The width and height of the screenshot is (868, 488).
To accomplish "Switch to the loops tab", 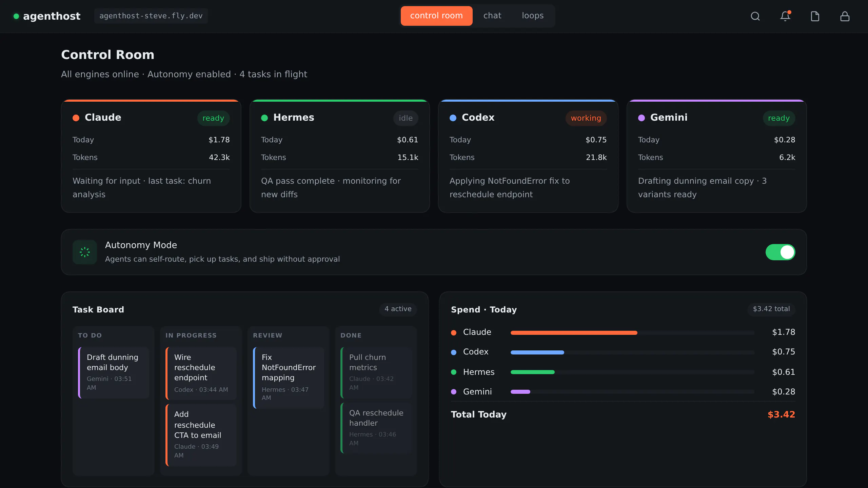I will click(532, 16).
